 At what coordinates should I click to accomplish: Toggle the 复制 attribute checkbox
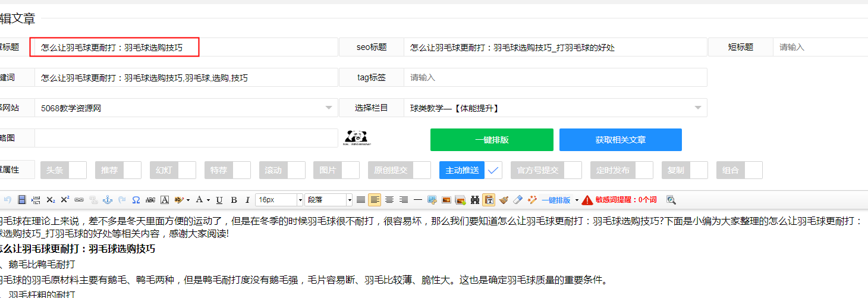pos(699,170)
